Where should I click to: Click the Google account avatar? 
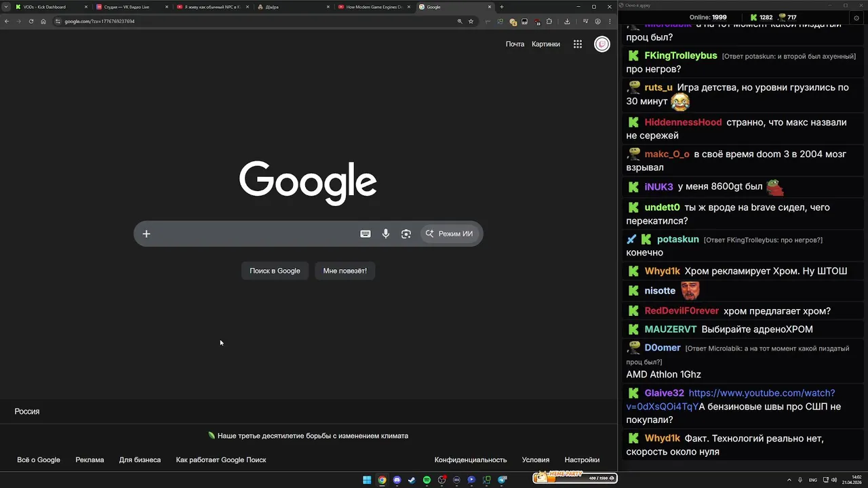[601, 44]
